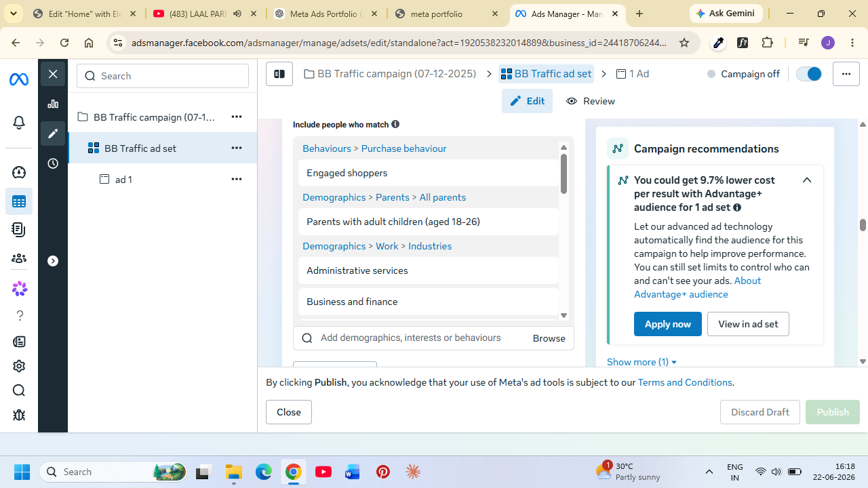Select the BB Traffic ad set breadcrumb
Screen dimensions: 868x488
(x=546, y=74)
